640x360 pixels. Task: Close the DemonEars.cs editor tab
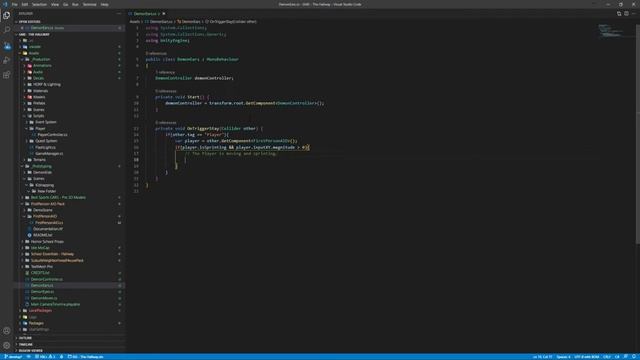(x=164, y=13)
